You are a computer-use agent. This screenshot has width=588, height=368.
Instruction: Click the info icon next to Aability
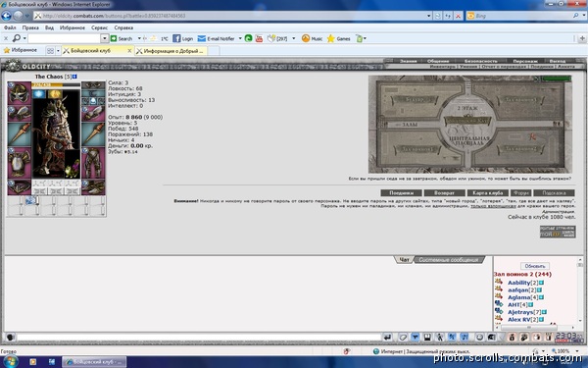542,283
